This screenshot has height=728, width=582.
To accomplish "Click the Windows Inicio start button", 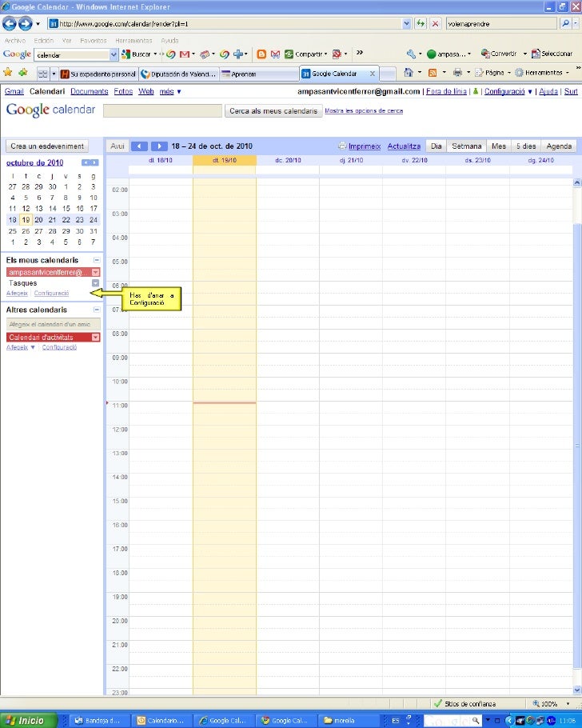I will pos(28,720).
